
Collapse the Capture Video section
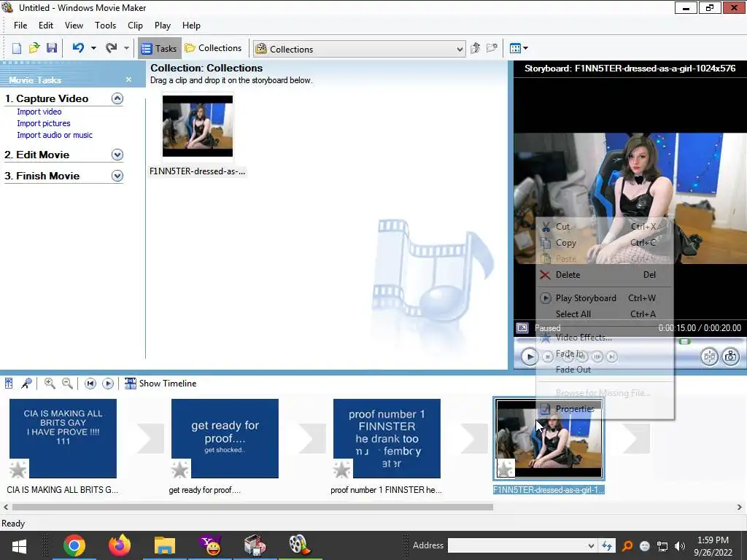tap(117, 98)
